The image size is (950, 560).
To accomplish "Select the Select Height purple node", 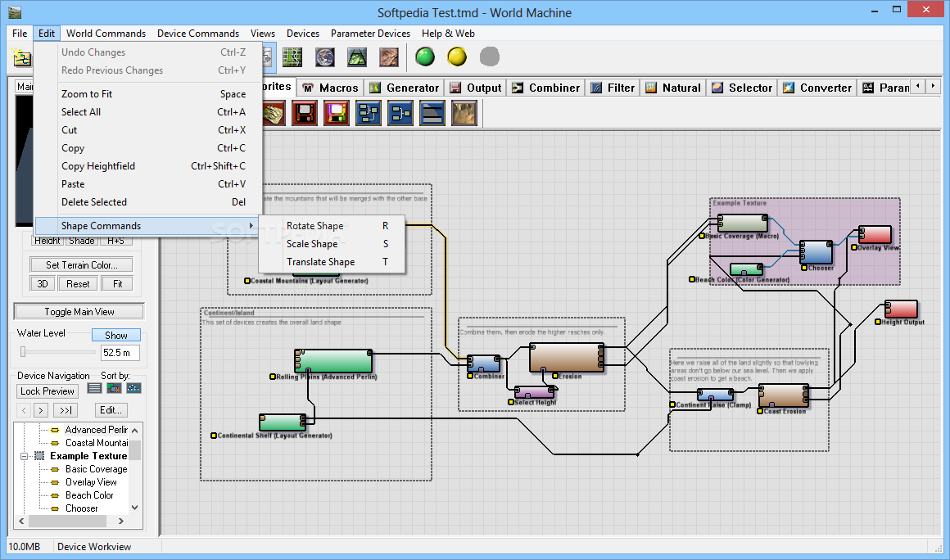I will click(x=534, y=392).
